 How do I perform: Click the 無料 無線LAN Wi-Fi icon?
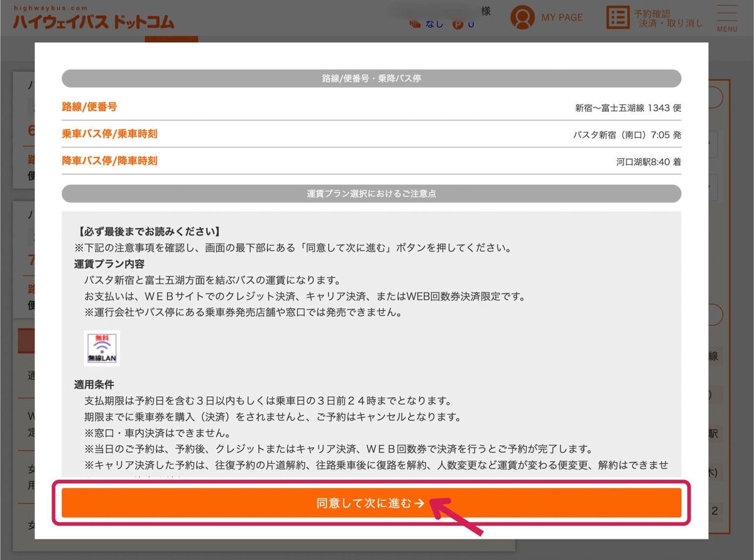tap(102, 348)
